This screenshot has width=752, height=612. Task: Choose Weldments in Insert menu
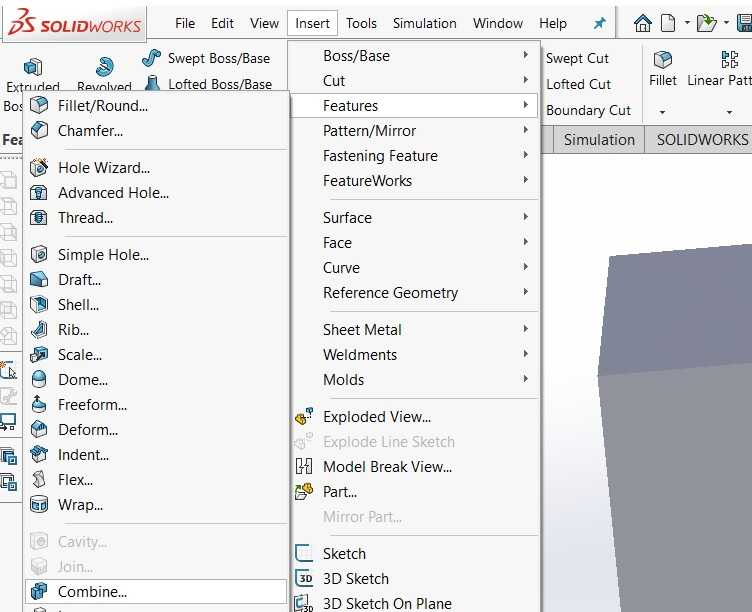pos(415,354)
